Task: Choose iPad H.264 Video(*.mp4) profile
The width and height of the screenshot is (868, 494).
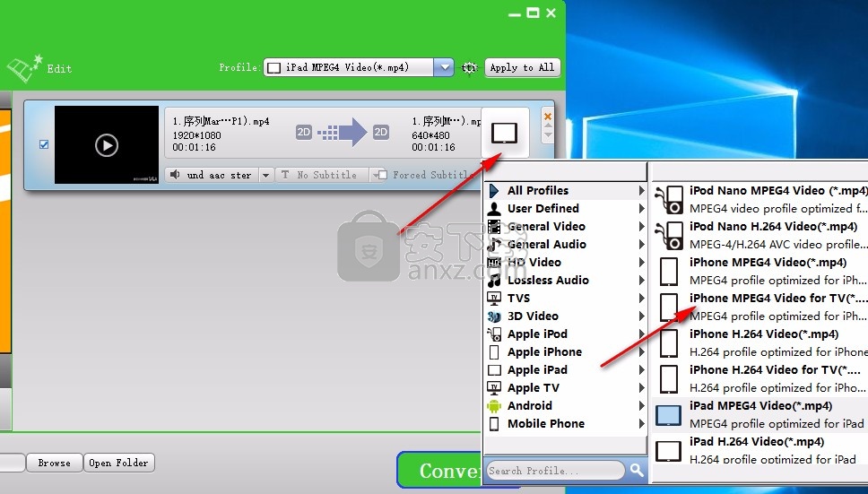Action: coord(759,450)
